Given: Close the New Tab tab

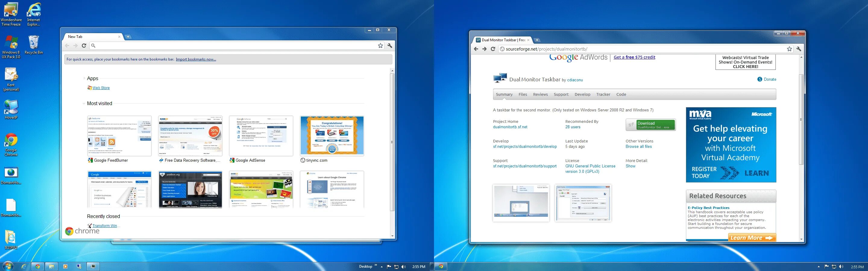Looking at the screenshot, I should pyautogui.click(x=119, y=37).
